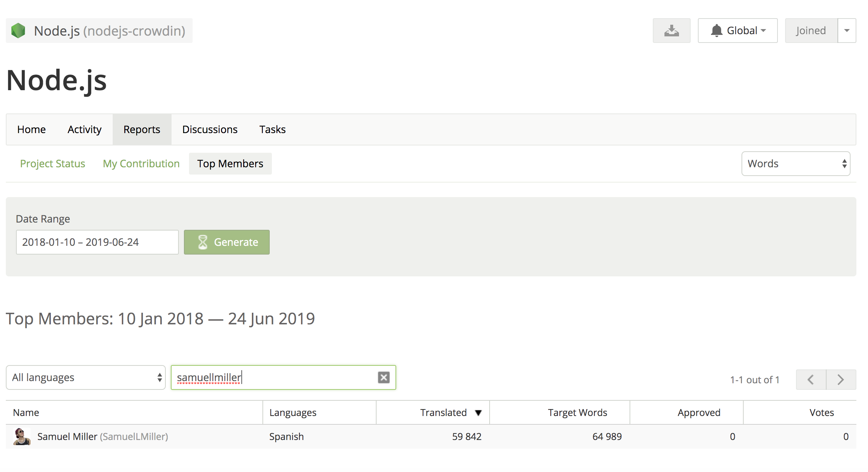The height and width of the screenshot is (472, 868).
Task: Open the Tasks tab
Action: point(272,129)
